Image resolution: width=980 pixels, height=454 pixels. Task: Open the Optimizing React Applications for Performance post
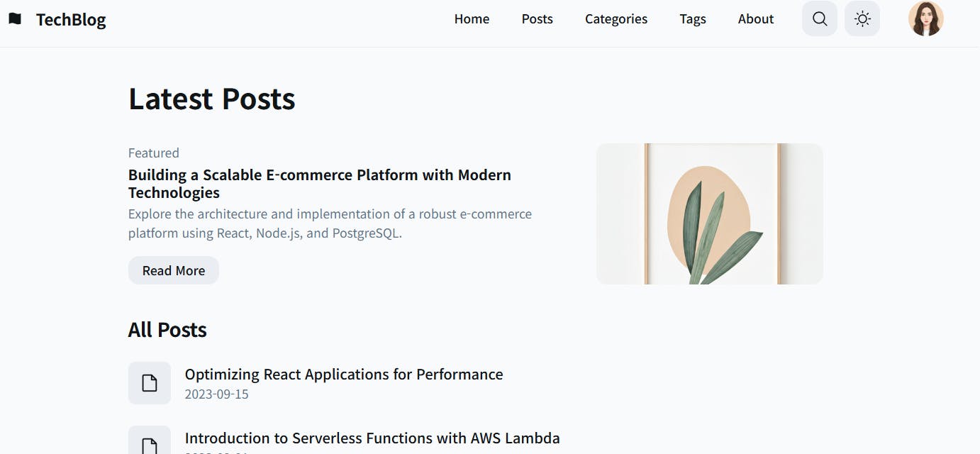344,375
